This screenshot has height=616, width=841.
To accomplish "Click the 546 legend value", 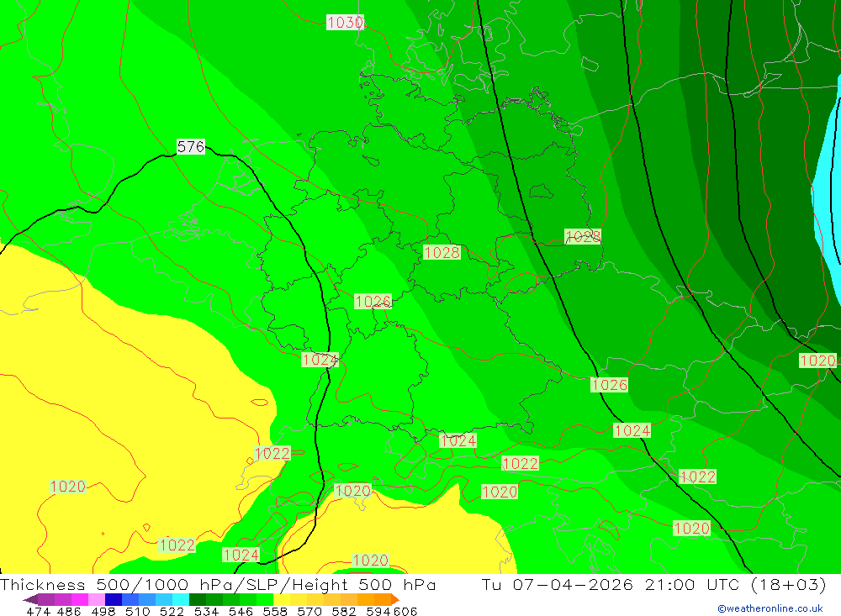I will tap(241, 611).
